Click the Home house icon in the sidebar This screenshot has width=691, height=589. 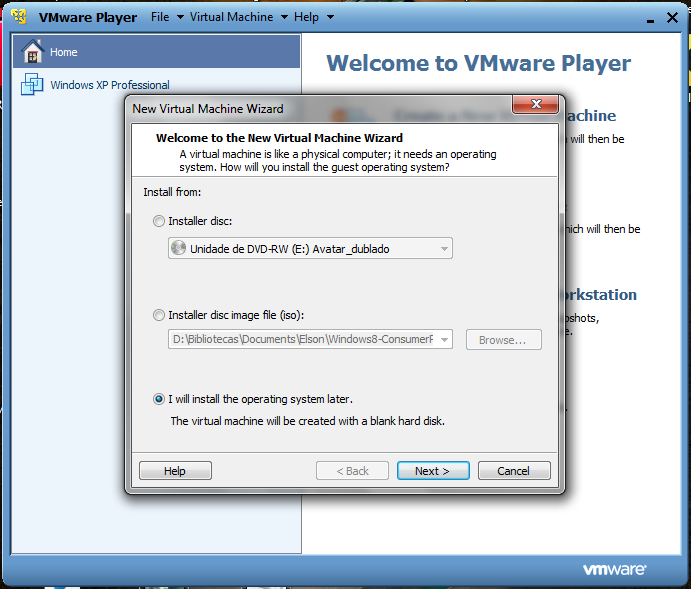[33, 52]
